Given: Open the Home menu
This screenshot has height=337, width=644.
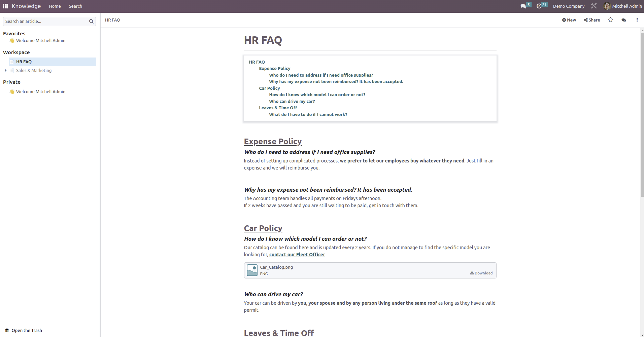Looking at the screenshot, I should [x=55, y=6].
